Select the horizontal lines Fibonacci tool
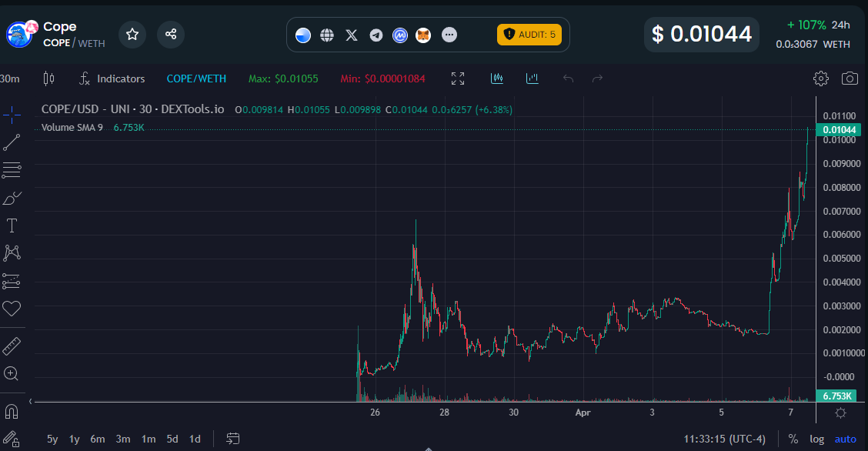The image size is (868, 451). pos(12,170)
